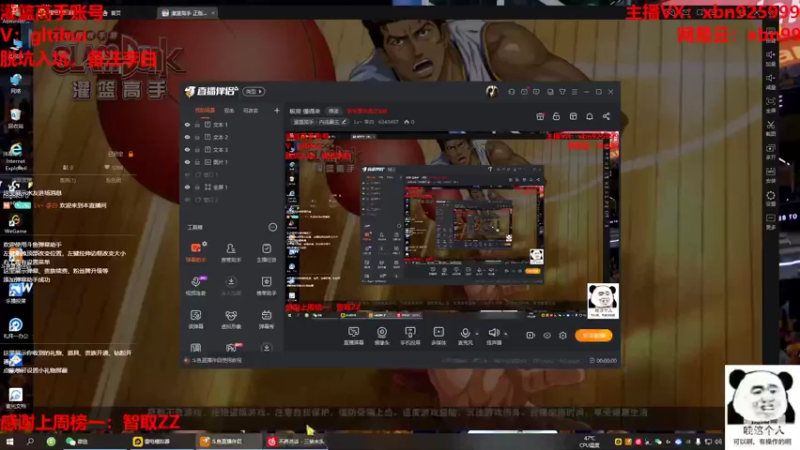Click the streamer avatar in the title bar
Screen dimensions: 800x450
point(491,91)
